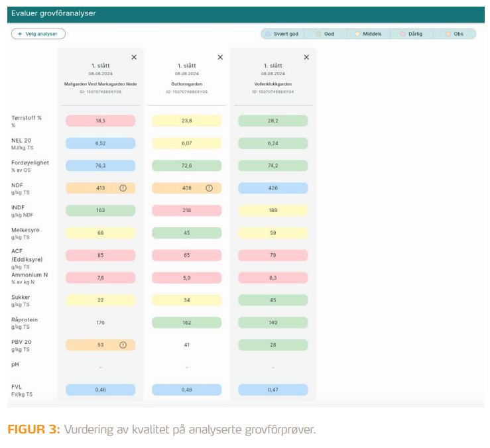The image size is (490, 448).
Task: Click the Fordøyelighet row label
Action: [x=30, y=163]
